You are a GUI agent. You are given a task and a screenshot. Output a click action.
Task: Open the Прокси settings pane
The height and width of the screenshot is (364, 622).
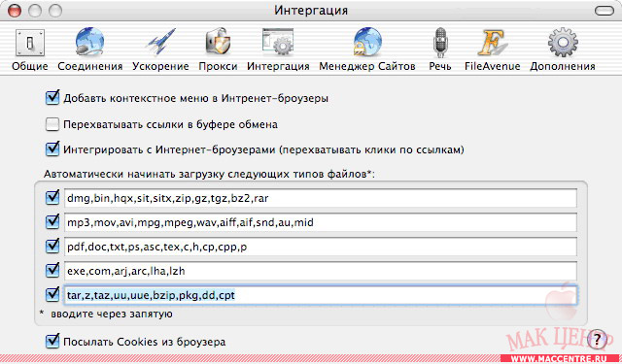coord(218,50)
